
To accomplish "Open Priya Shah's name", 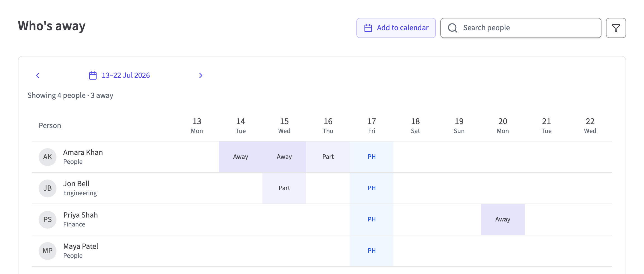I will point(81,215).
